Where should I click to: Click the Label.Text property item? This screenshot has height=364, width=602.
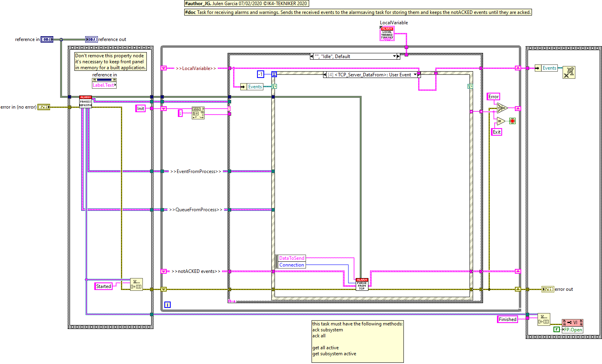pyautogui.click(x=104, y=85)
